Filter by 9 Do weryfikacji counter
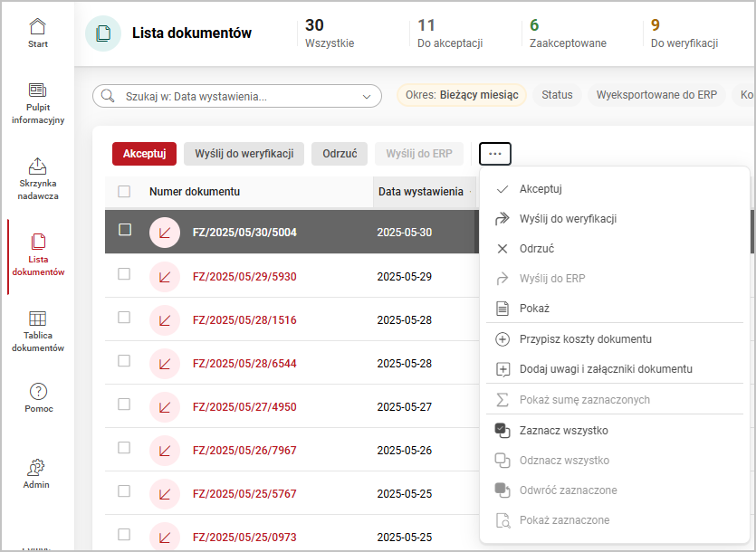This screenshot has width=756, height=552. [x=684, y=33]
